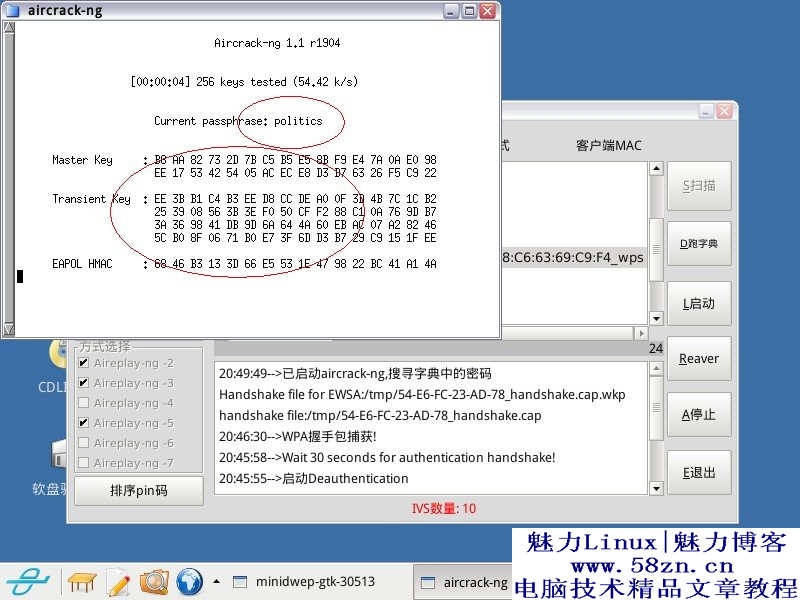
Task: Open the magnifier file search taskbar icon
Action: point(154,582)
